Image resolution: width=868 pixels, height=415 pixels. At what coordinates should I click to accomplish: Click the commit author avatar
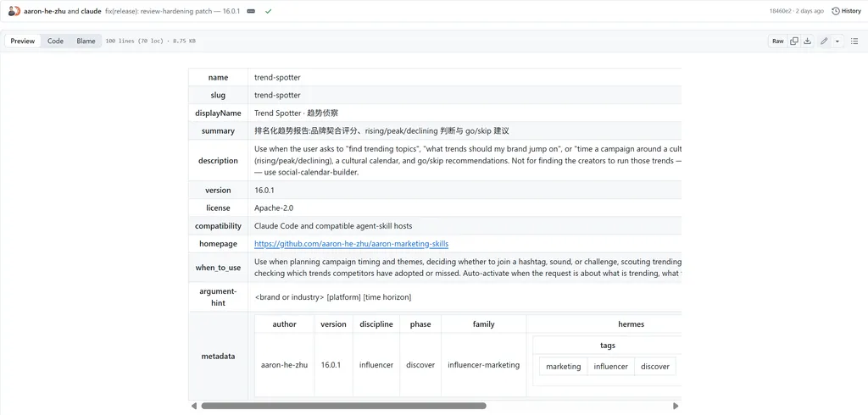[14, 11]
